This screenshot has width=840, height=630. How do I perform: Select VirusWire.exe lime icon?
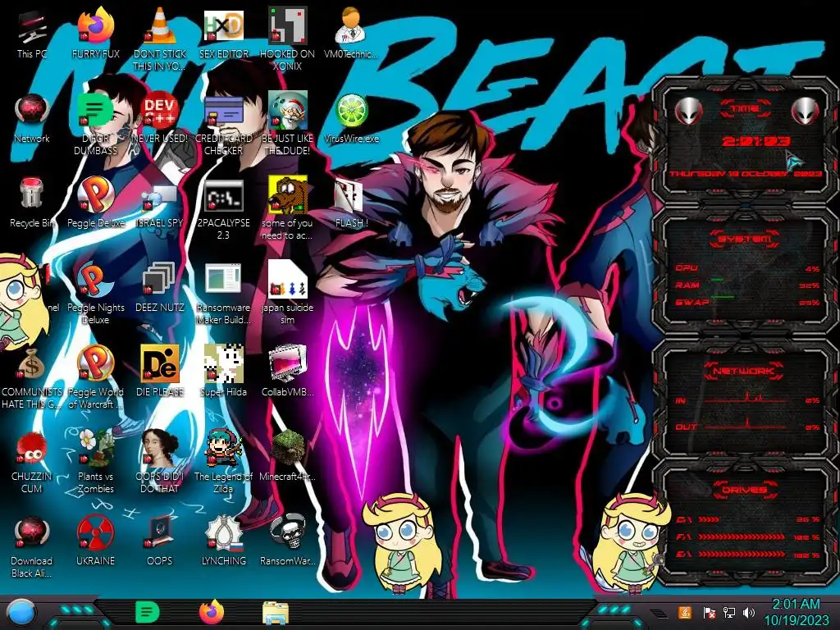351,119
